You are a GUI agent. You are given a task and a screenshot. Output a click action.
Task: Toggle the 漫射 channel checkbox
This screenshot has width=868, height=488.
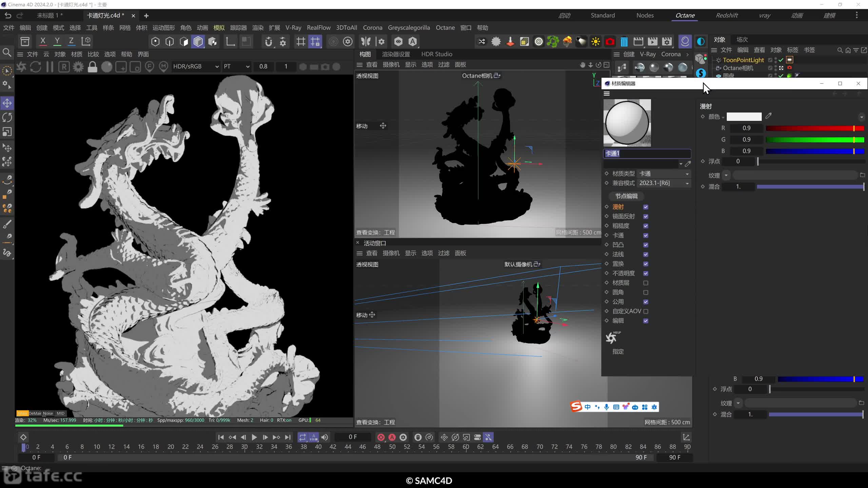(x=646, y=207)
